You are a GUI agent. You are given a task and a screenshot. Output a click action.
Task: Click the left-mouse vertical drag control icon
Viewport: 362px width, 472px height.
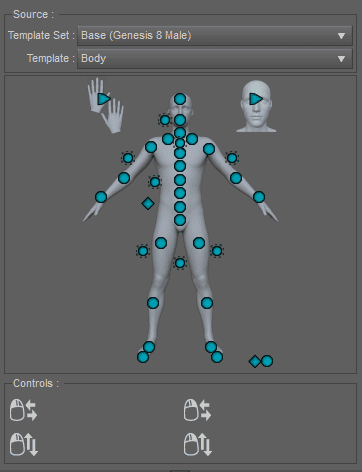[x=24, y=444]
